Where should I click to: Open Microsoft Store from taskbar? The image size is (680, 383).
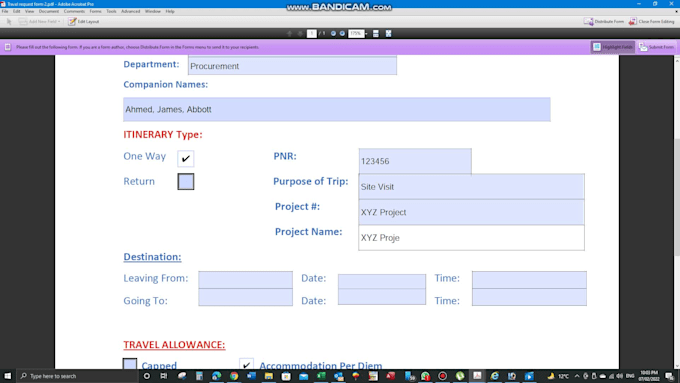click(x=286, y=376)
